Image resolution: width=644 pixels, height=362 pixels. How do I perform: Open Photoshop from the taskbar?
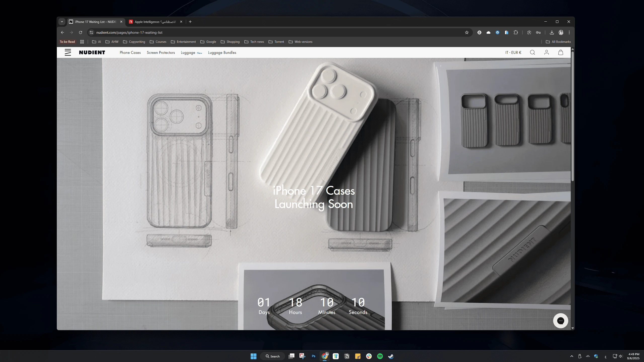pyautogui.click(x=313, y=356)
